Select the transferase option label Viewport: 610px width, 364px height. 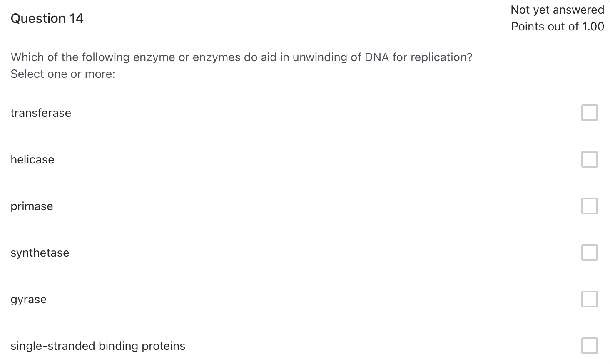pyautogui.click(x=41, y=113)
